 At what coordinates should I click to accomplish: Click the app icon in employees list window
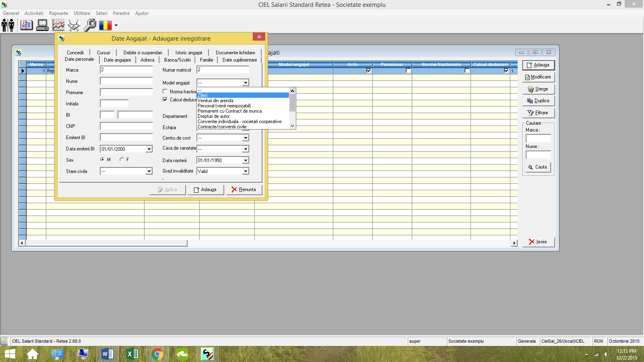[x=19, y=52]
